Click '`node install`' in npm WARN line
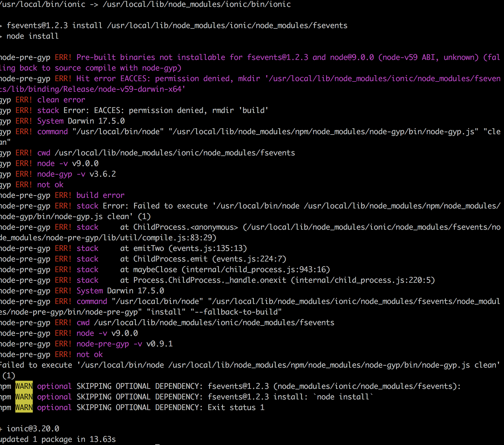This screenshot has height=445, width=504. point(343,397)
